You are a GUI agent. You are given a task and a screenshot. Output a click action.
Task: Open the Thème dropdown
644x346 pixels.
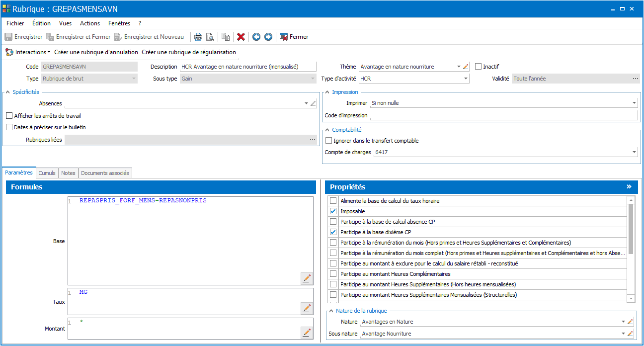(458, 67)
